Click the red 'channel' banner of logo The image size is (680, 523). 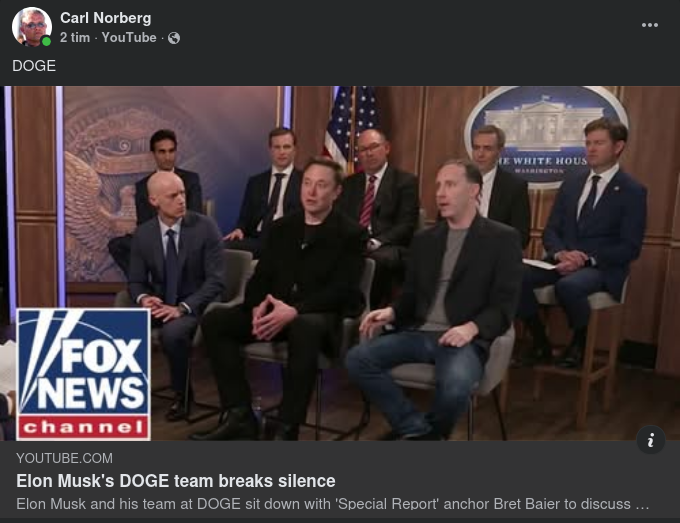83,427
